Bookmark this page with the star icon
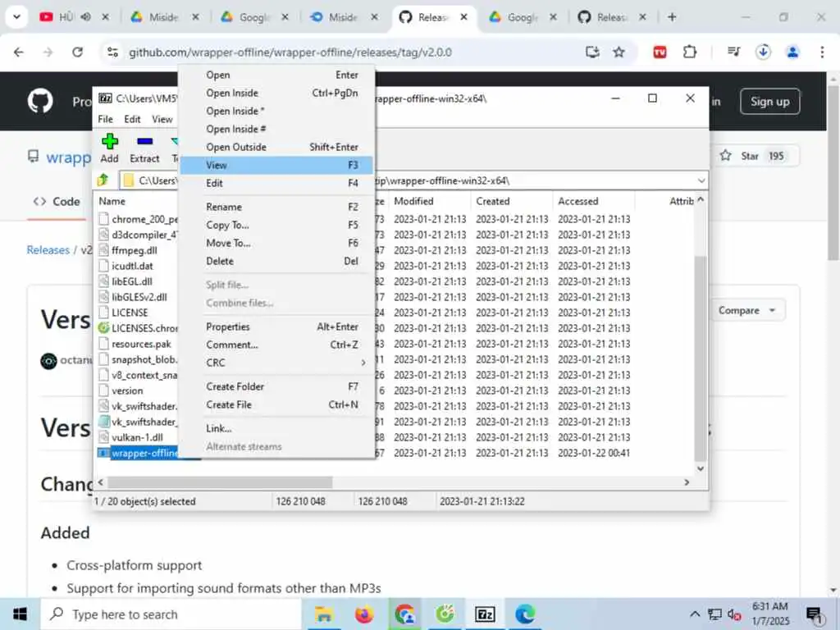This screenshot has height=630, width=840. pyautogui.click(x=619, y=52)
